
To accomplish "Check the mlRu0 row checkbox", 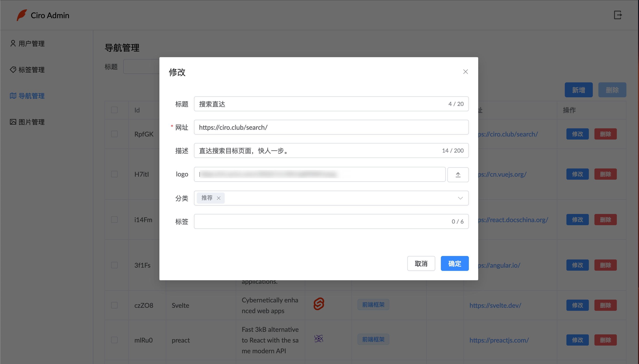I will tap(114, 340).
